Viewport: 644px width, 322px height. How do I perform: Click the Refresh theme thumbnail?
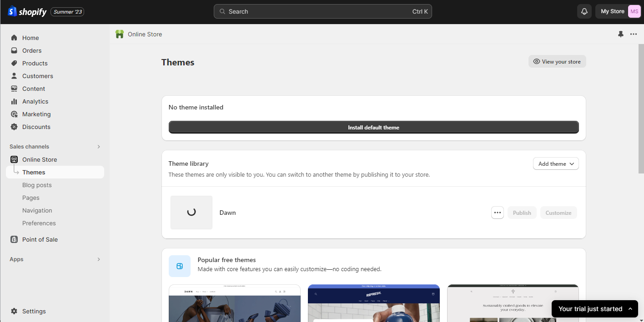[373, 303]
